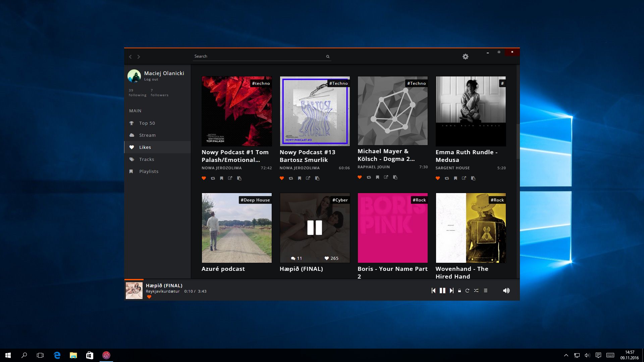Repost the Tom Palash podcast track
Screen dimensions: 644x362
[x=213, y=178]
